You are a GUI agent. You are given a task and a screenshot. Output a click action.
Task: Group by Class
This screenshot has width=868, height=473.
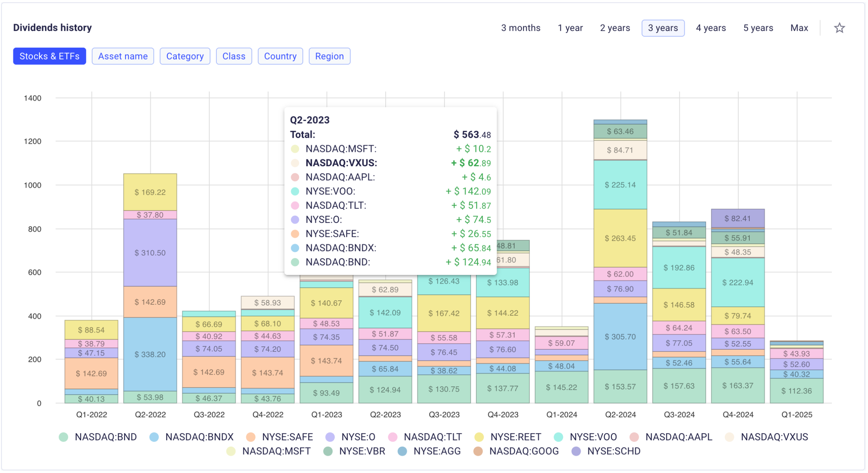pos(234,56)
